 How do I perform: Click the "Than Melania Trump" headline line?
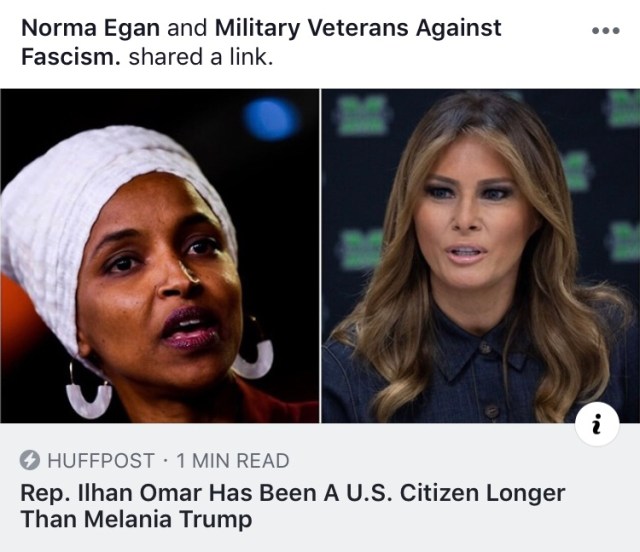coord(136,520)
